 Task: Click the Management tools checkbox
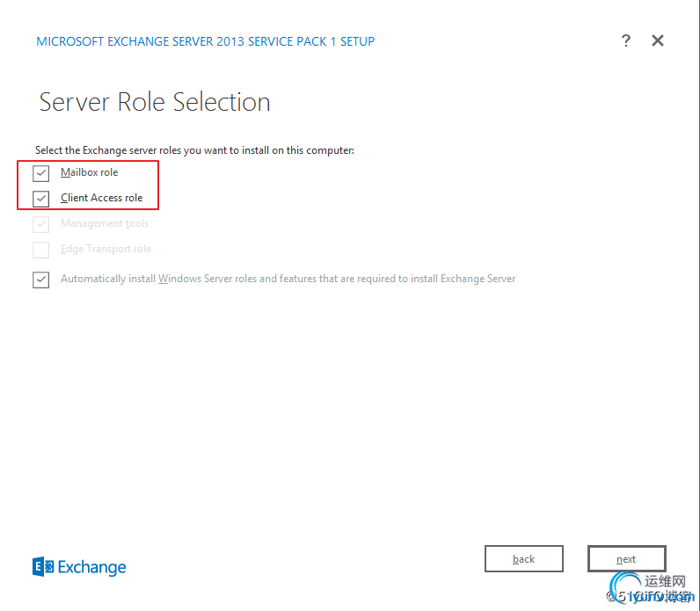[x=41, y=224]
